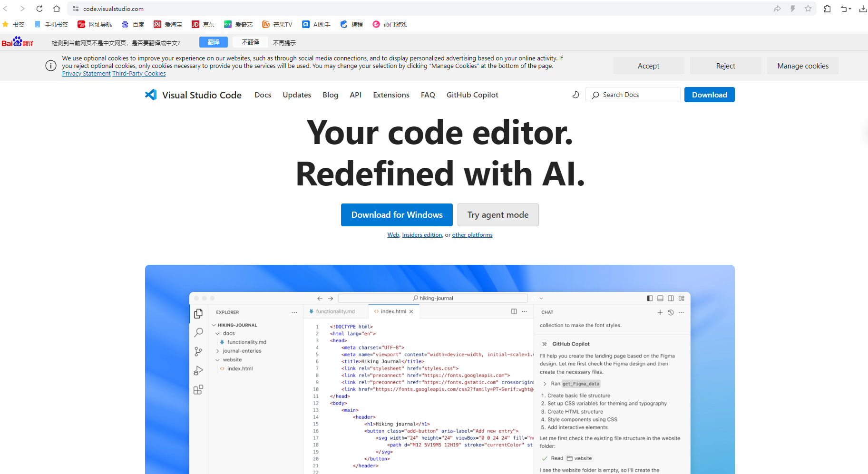Expand the journal-enteries folder chevron
The width and height of the screenshot is (868, 474).
click(x=218, y=351)
